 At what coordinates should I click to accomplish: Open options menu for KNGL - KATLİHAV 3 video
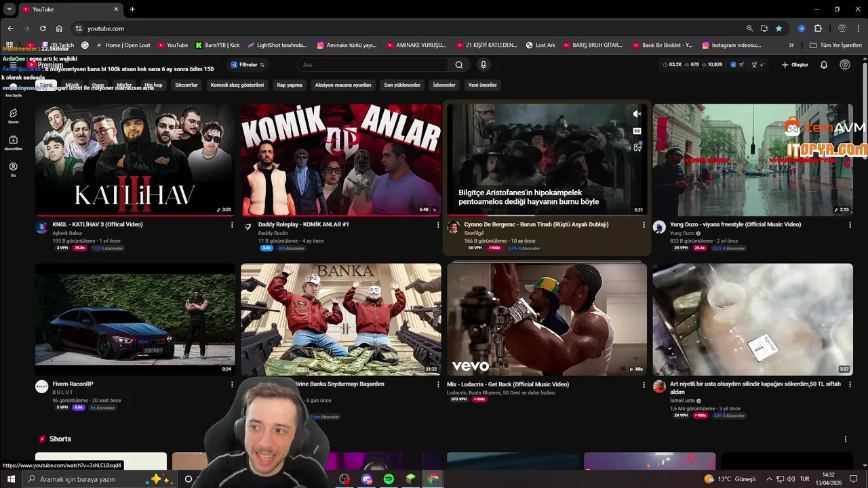(x=232, y=225)
